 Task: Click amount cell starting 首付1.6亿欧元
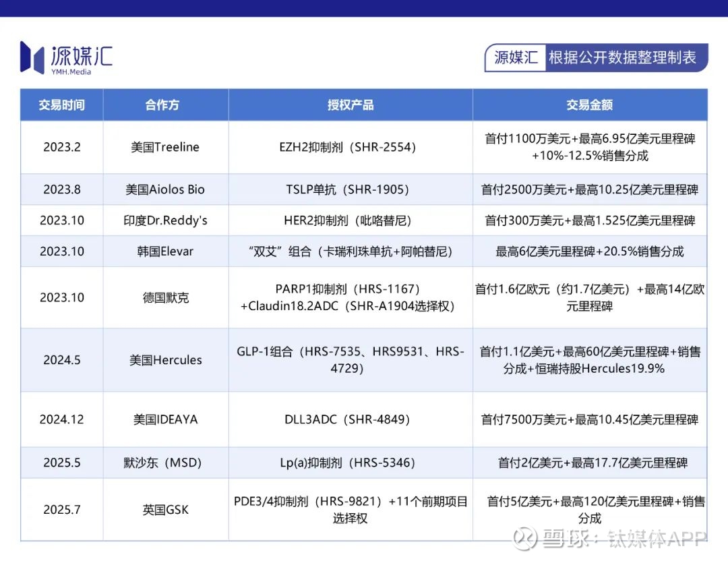pyautogui.click(x=590, y=297)
